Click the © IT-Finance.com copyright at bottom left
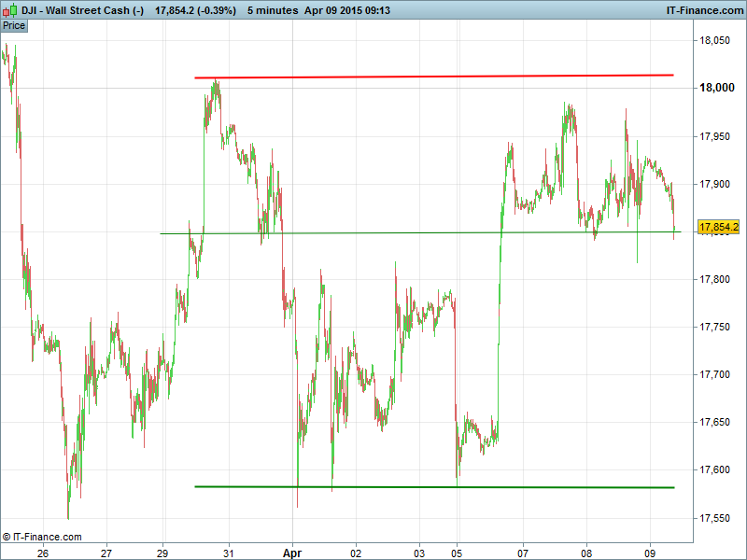Image resolution: width=747 pixels, height=560 pixels. (42, 537)
